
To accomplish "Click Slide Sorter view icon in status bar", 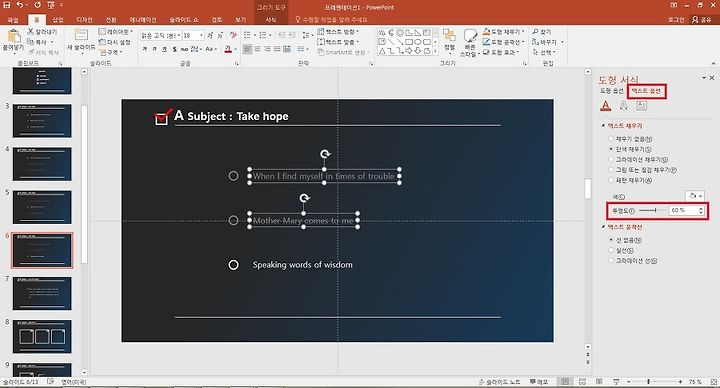I will (582, 381).
